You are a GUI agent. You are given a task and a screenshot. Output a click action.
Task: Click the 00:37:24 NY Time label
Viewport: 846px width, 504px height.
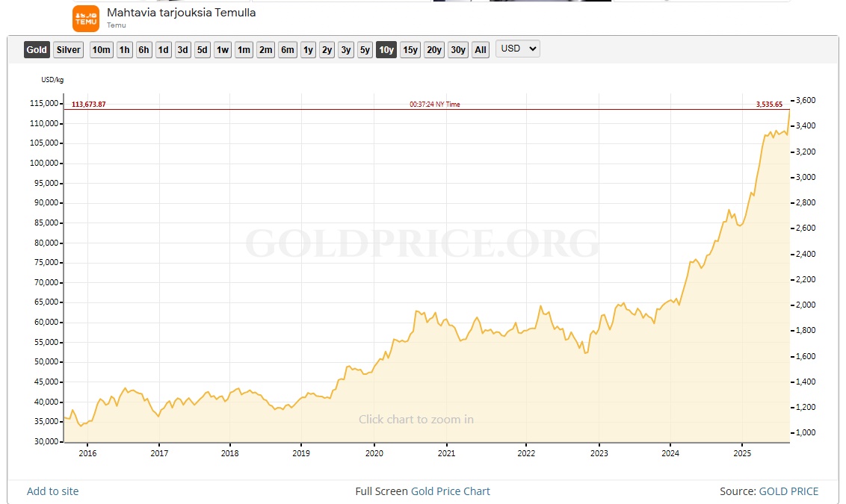tap(435, 104)
